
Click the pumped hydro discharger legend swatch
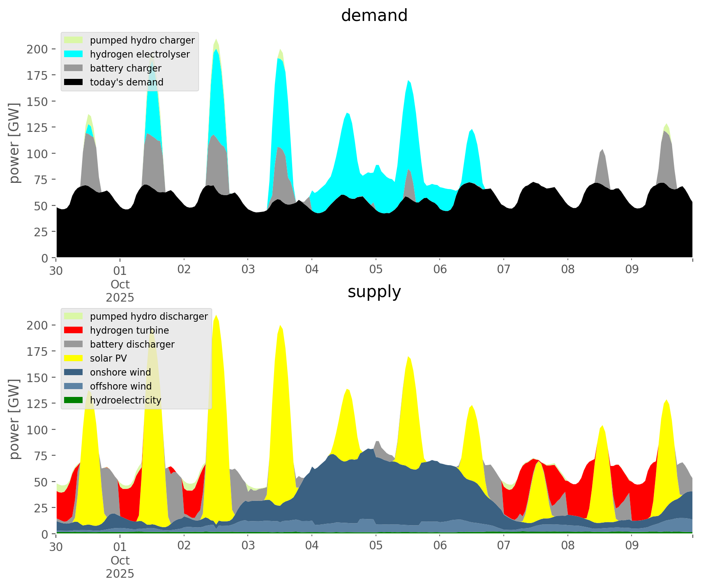(74, 316)
